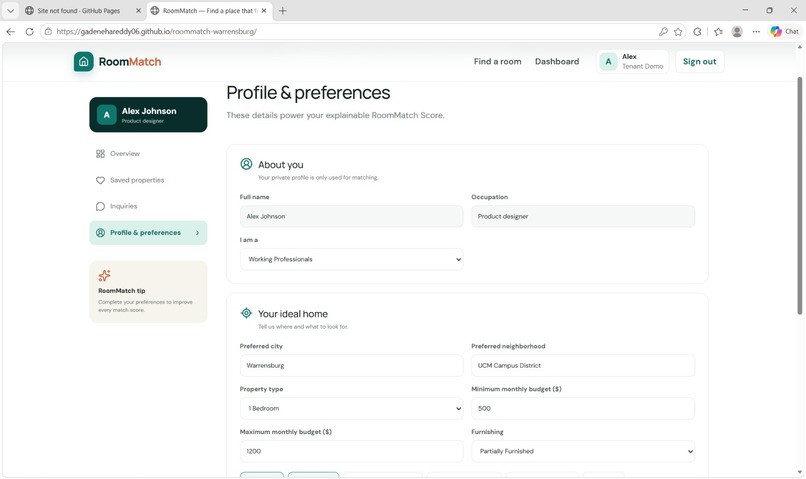Click the Sign out button
Screen dimensions: 806x479
(699, 62)
